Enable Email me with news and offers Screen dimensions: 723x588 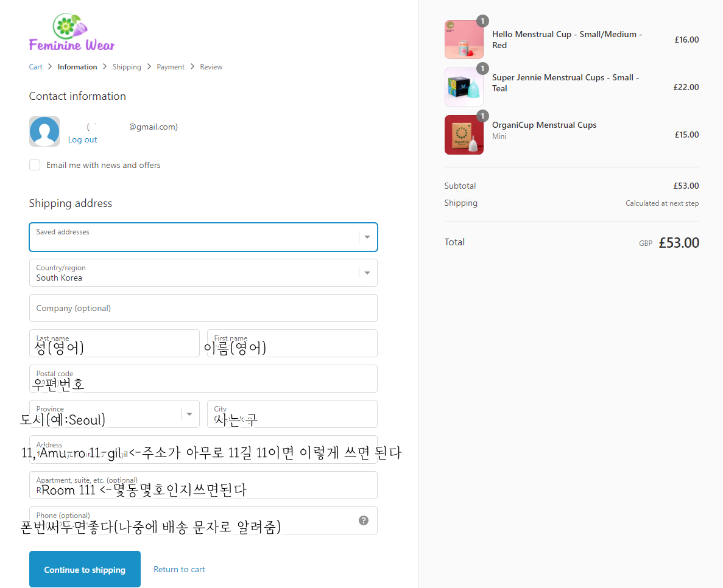(x=35, y=165)
